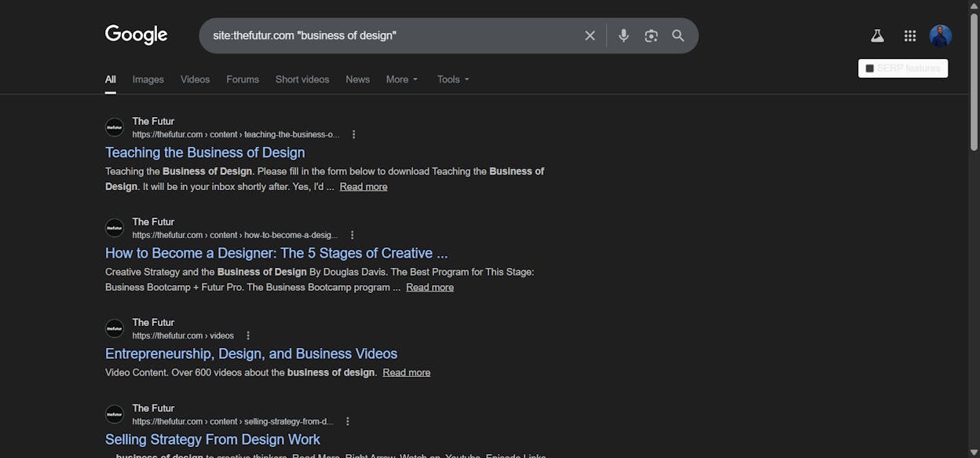
Task: Clear the search query with X icon
Action: click(590, 35)
